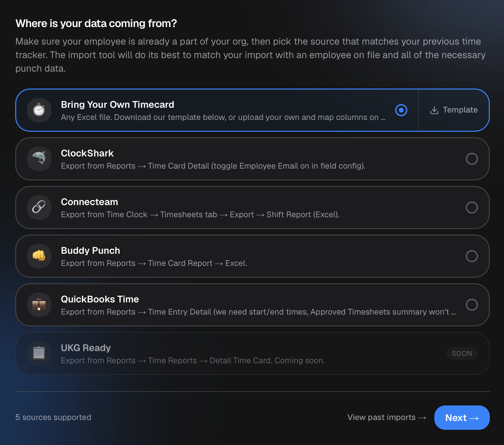504x445 pixels.
Task: Click the Connecteam export instructions text
Action: [200, 215]
